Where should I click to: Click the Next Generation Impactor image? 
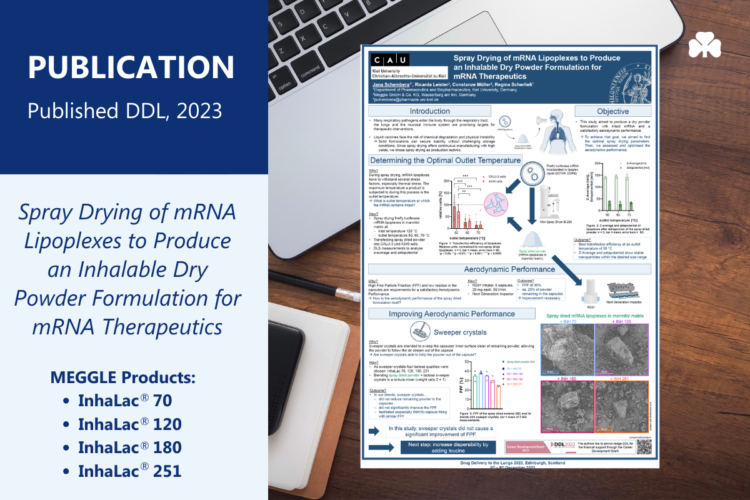point(623,290)
